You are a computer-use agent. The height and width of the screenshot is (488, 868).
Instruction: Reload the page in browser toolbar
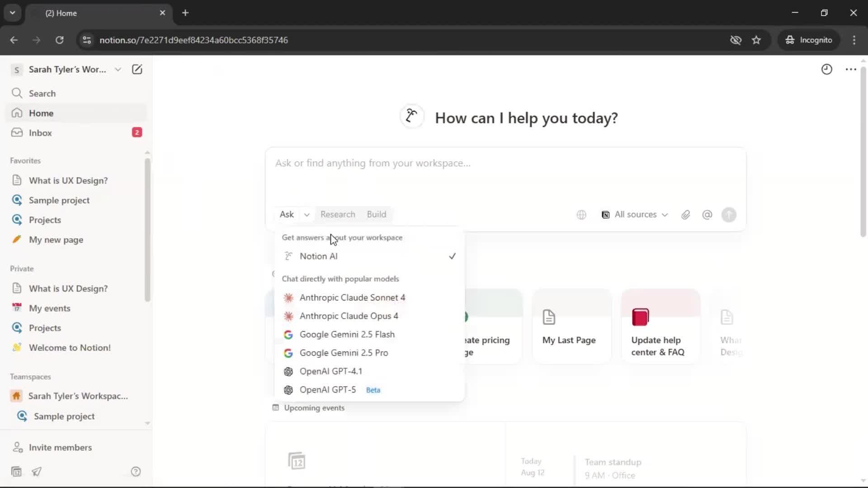[x=59, y=40]
